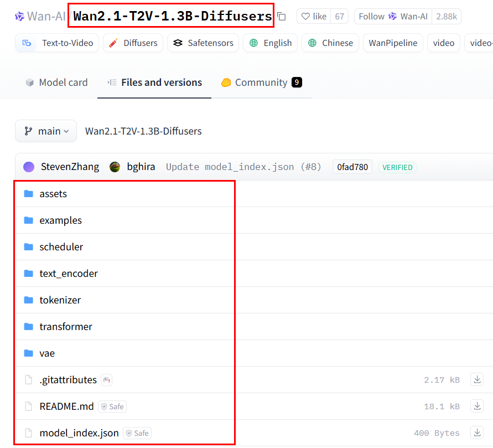Click the heart like icon

click(305, 17)
